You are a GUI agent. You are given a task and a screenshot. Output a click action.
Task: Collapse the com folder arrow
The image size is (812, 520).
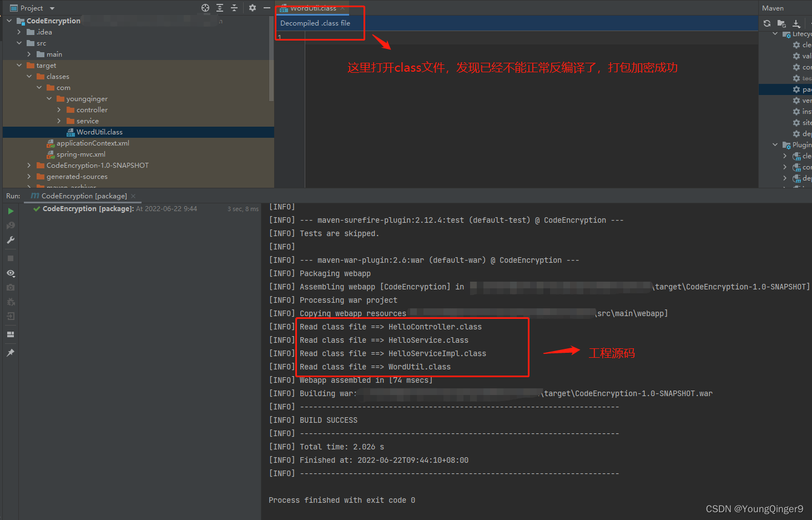click(x=39, y=87)
